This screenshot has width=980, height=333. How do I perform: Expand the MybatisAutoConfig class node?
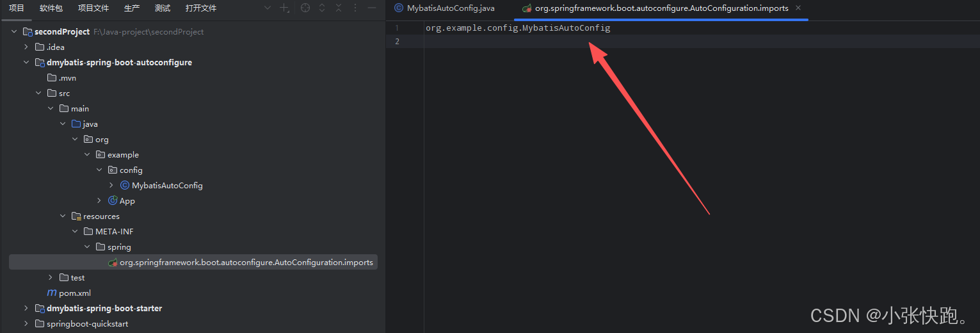point(111,185)
